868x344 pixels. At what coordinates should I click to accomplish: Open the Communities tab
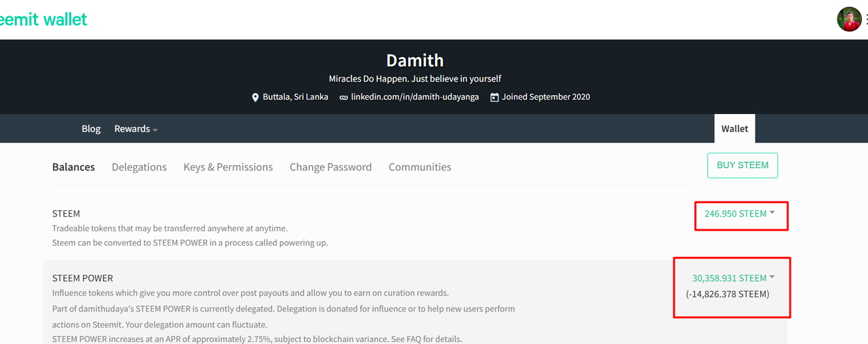tap(420, 167)
